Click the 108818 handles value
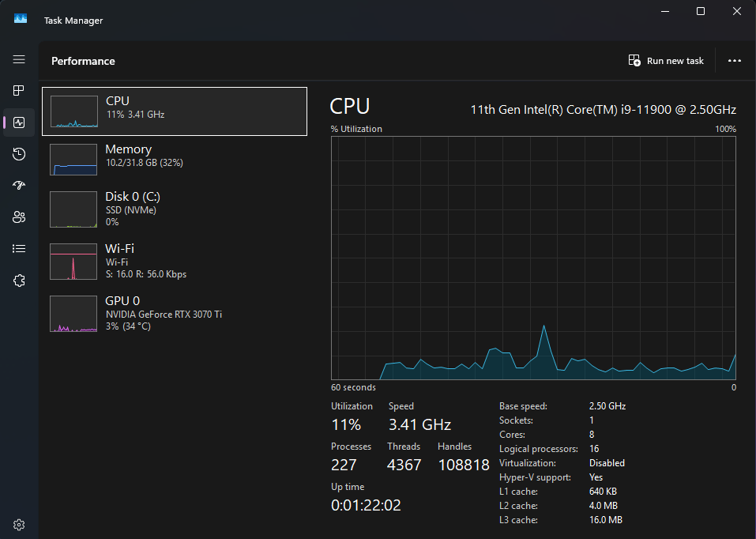 (464, 465)
